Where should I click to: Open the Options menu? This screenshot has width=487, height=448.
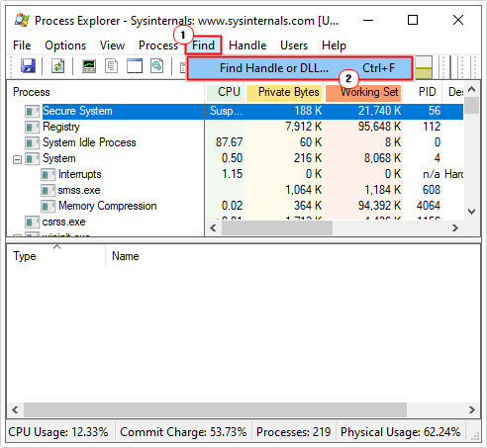point(65,45)
